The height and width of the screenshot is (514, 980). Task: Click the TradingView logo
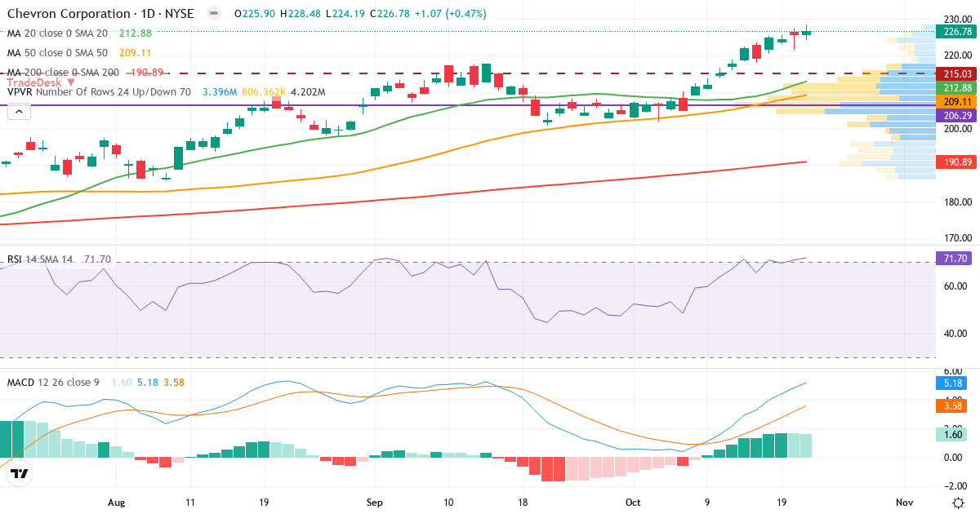20,474
